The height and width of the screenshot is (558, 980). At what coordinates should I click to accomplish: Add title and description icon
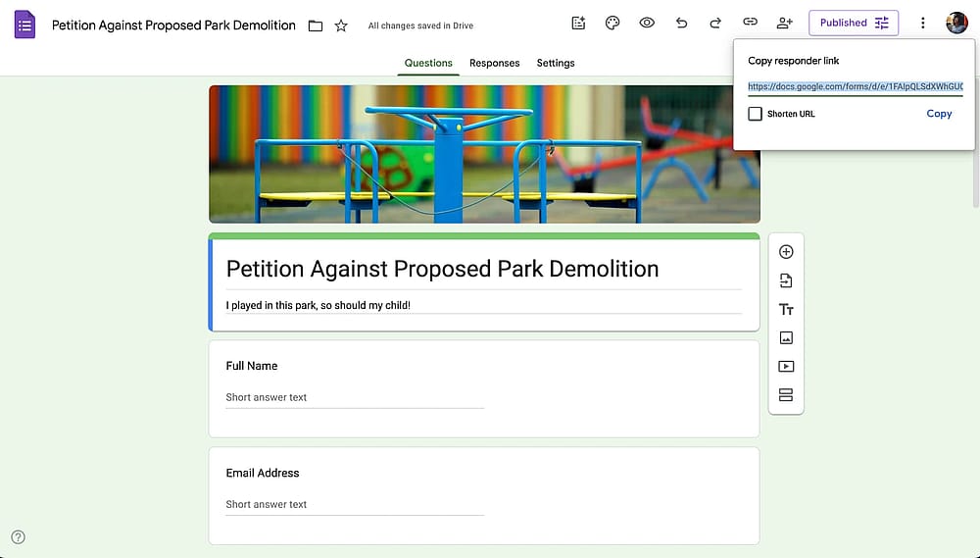click(786, 309)
